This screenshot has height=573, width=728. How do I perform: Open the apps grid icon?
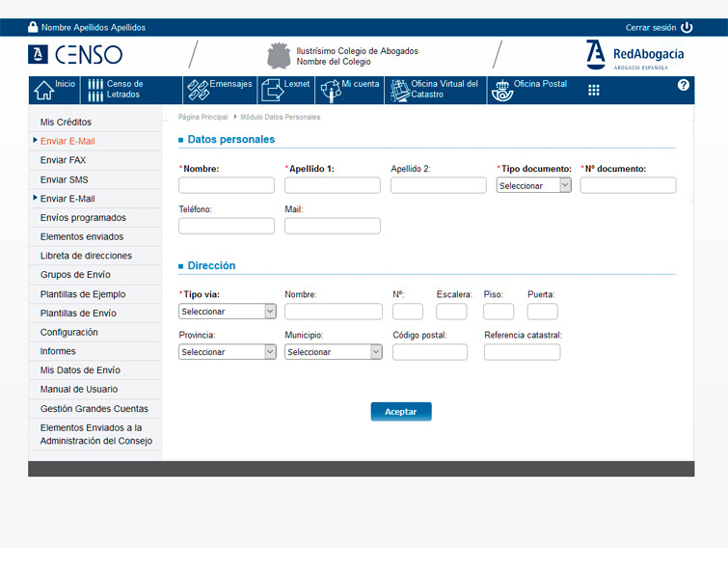coord(593,90)
